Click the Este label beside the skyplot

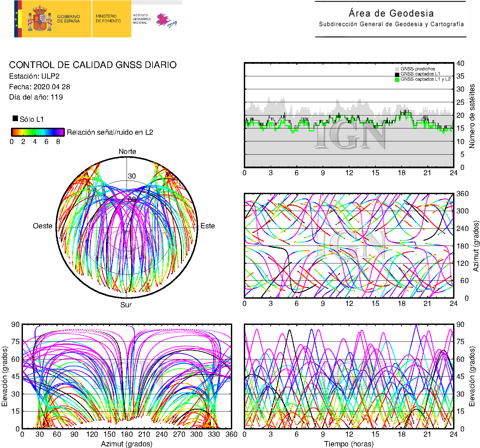pos(208,226)
